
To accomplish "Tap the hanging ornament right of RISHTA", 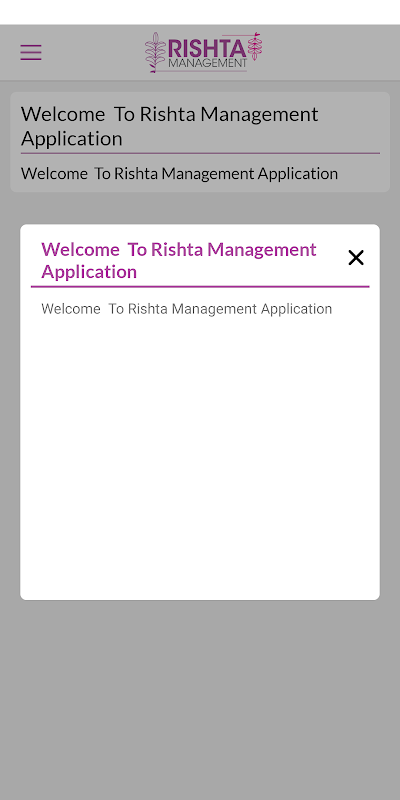I will click(255, 46).
